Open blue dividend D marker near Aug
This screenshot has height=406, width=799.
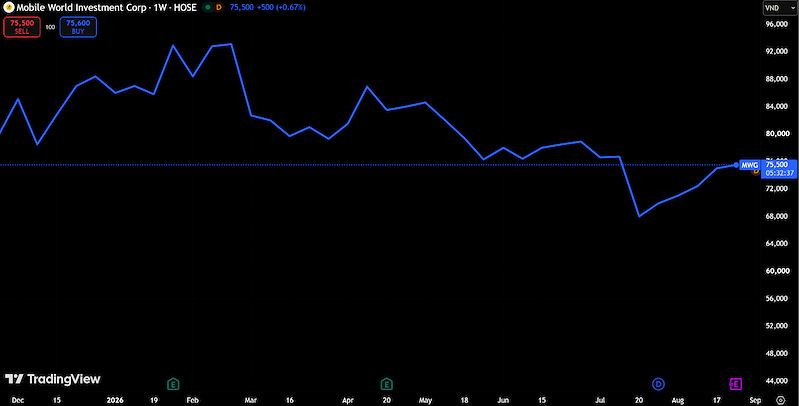(x=658, y=384)
